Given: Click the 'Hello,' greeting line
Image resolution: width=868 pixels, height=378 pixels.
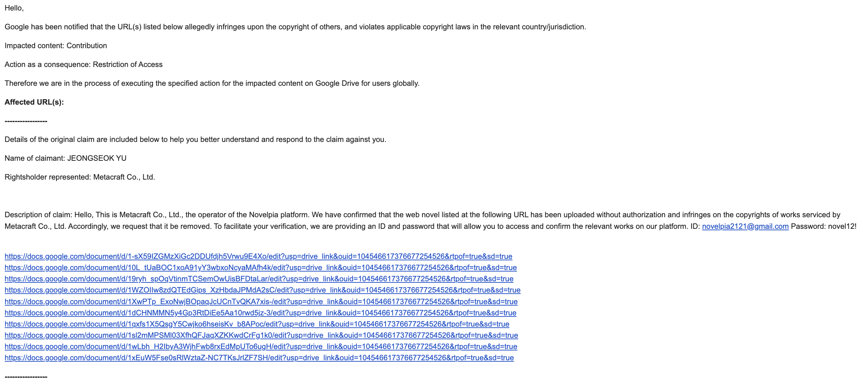Looking at the screenshot, I should tap(14, 8).
